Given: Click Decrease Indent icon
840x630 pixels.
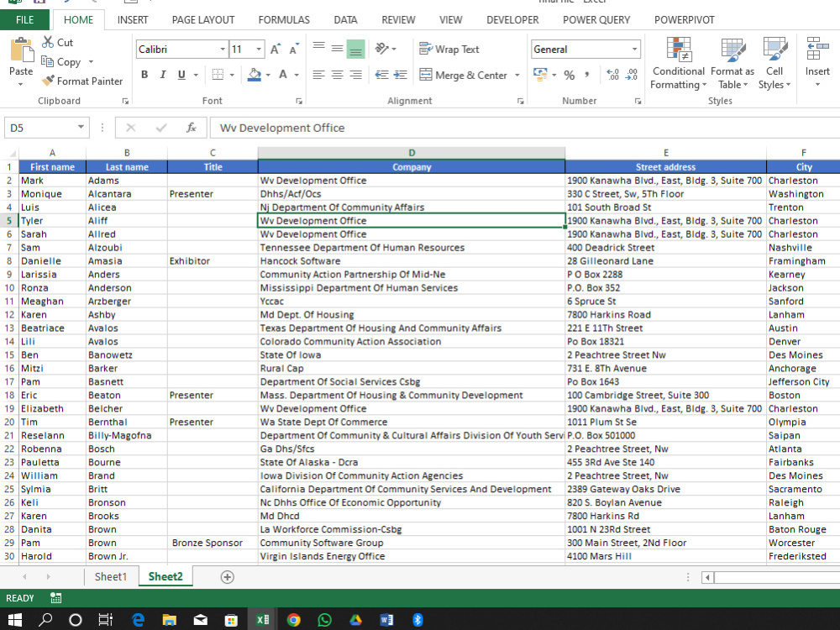Looking at the screenshot, I should (x=381, y=75).
